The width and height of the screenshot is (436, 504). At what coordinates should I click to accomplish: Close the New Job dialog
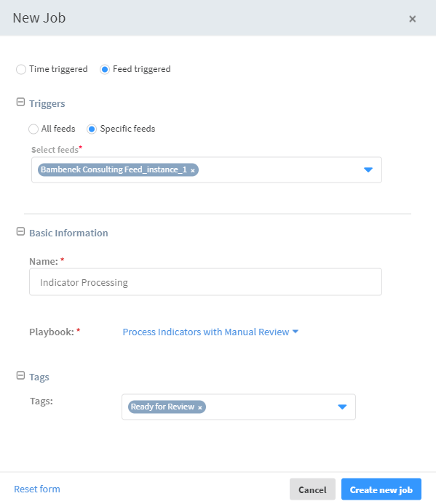(x=412, y=19)
